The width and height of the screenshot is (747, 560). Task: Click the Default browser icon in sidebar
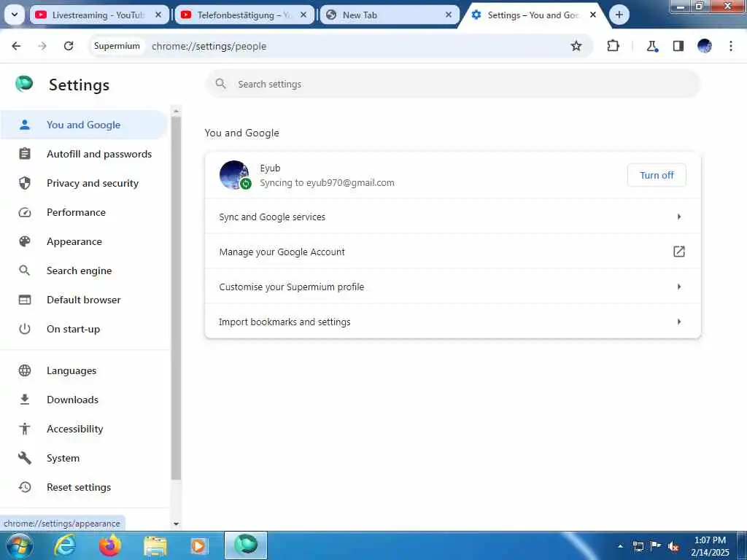(x=24, y=300)
